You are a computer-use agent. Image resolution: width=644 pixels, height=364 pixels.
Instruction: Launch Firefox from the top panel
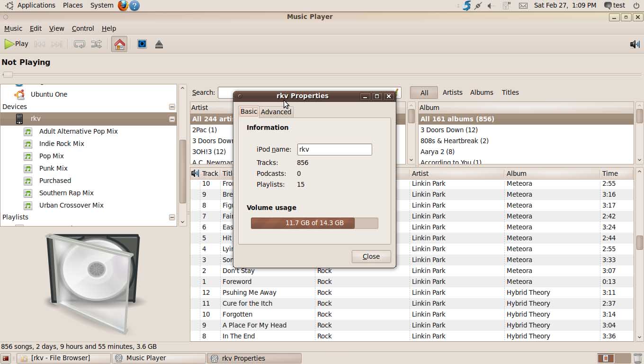tap(123, 6)
